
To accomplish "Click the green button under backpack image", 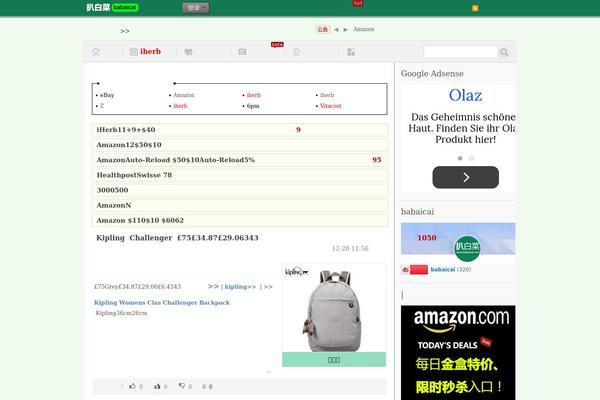I will [334, 360].
